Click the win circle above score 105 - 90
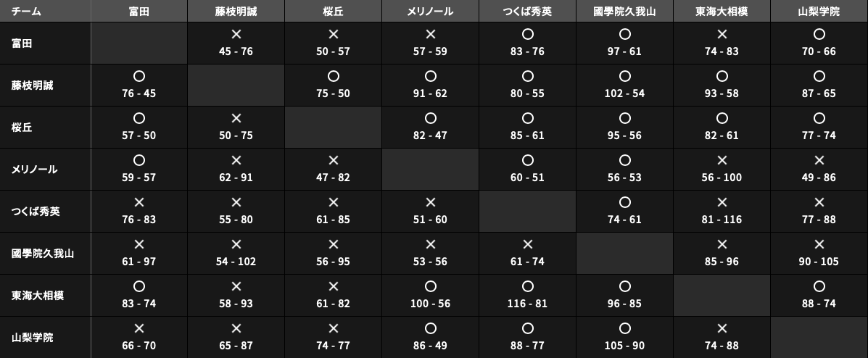Screen dimensions: 868x358 click(x=624, y=328)
